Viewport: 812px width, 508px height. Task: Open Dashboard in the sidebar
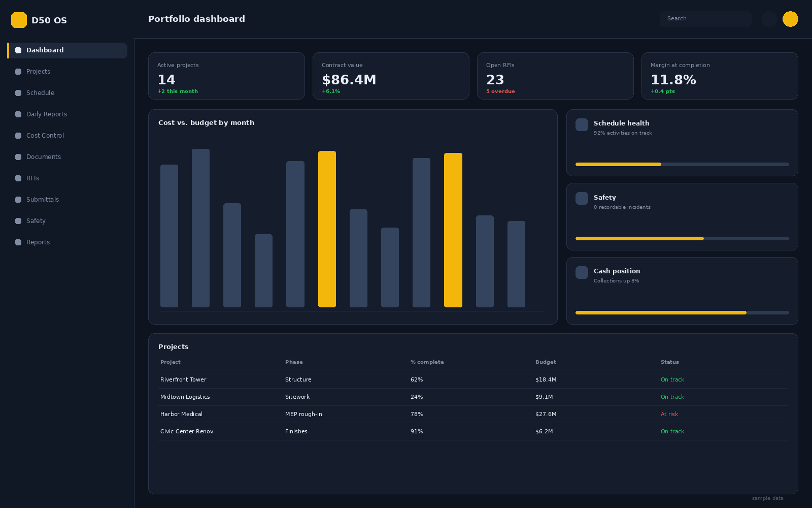[x=67, y=50]
